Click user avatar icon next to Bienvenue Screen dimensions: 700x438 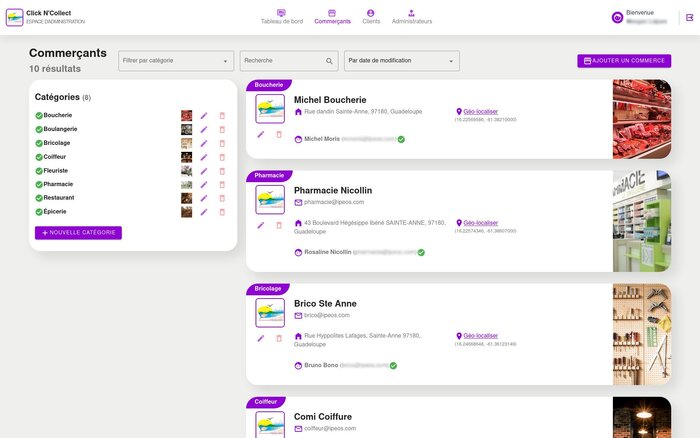click(616, 17)
